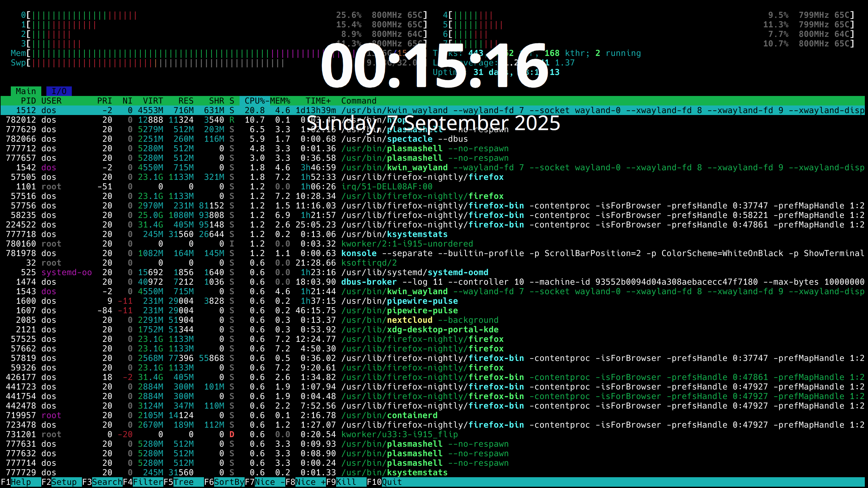Image resolution: width=868 pixels, height=488 pixels.
Task: Select the nextcloud --background row
Action: (x=433, y=320)
